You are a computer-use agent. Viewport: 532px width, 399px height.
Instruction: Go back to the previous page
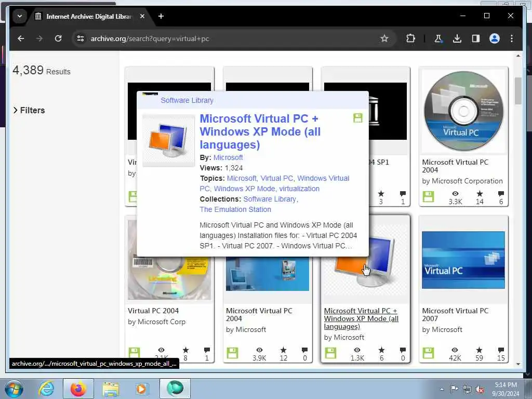pos(21,38)
